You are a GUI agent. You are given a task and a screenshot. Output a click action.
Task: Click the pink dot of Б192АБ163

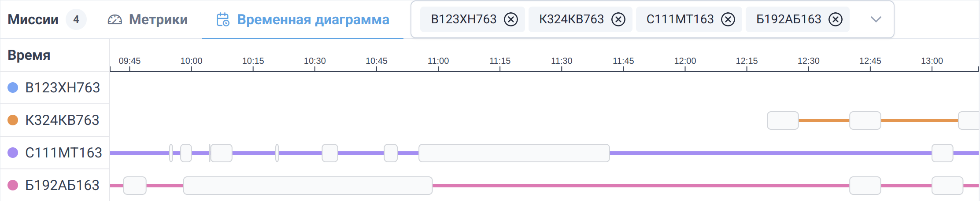point(13,185)
